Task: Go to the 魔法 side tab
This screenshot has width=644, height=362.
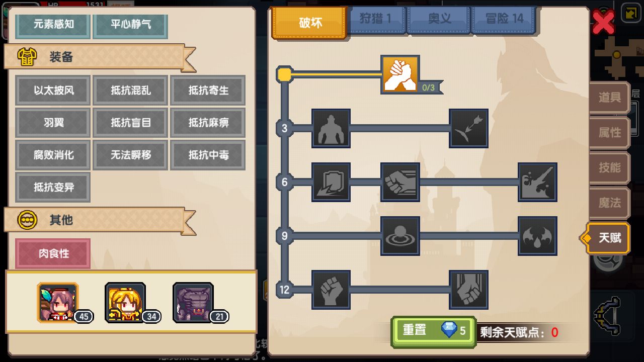Action: 609,203
